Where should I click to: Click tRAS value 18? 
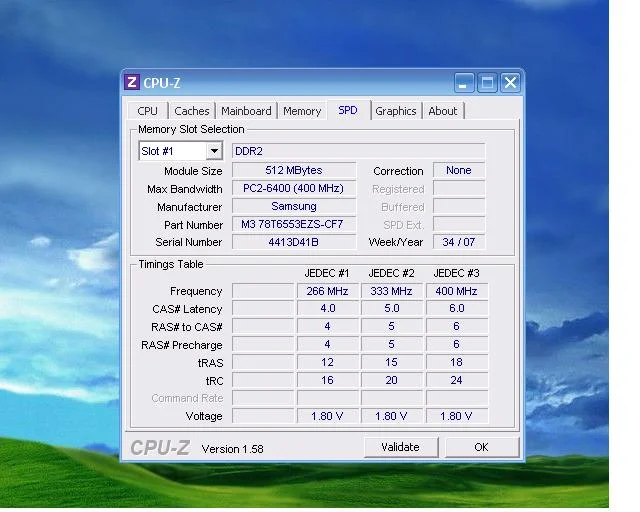[x=457, y=362]
